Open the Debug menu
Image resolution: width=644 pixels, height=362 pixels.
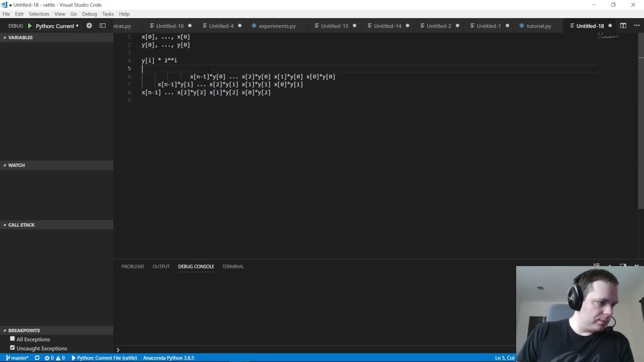click(89, 14)
